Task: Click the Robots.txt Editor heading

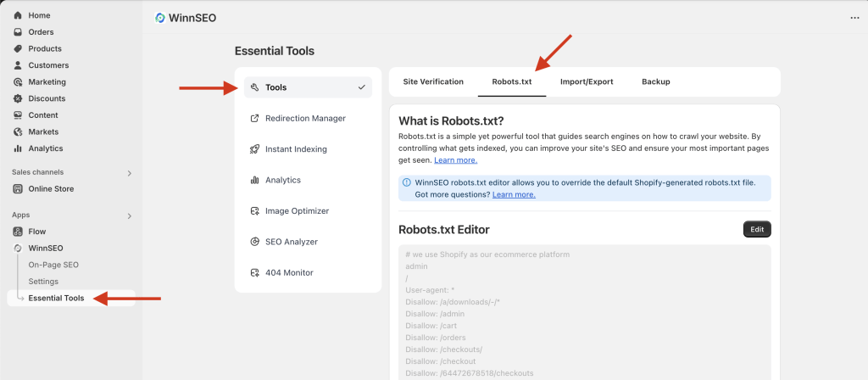Action: coord(444,229)
